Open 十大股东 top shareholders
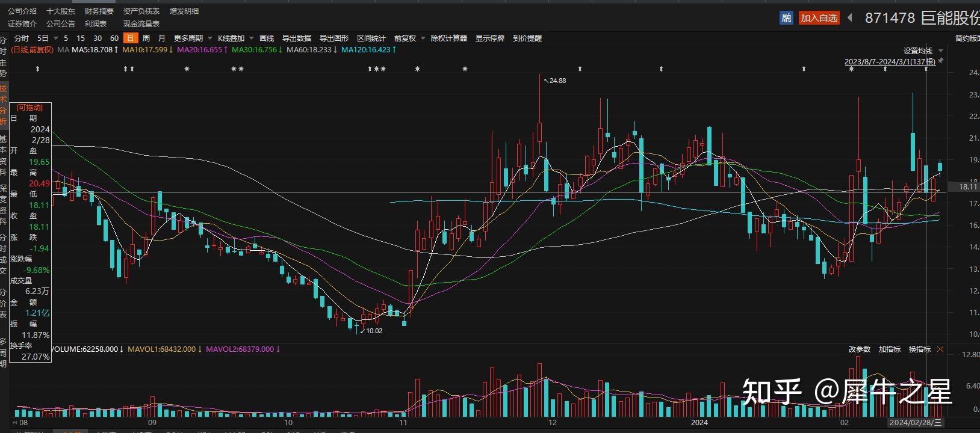Screen dimensions: 980x433 [61, 11]
